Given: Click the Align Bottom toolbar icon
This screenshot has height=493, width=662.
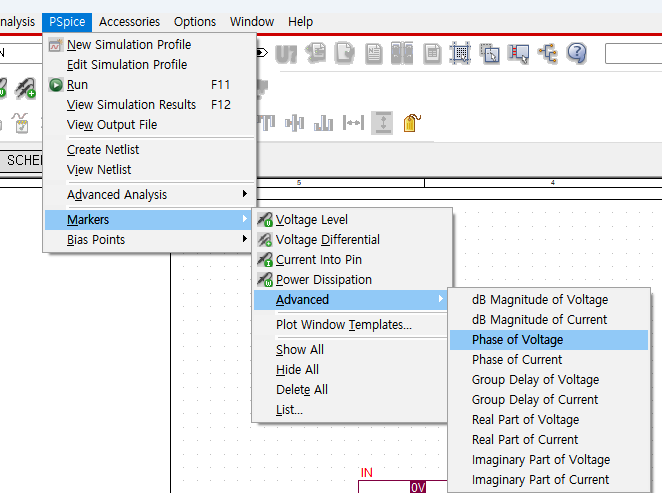Looking at the screenshot, I should tap(323, 123).
